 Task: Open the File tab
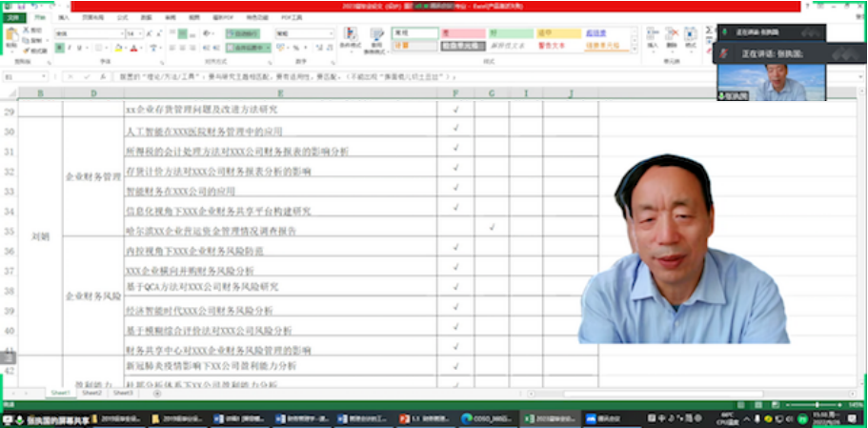13,17
